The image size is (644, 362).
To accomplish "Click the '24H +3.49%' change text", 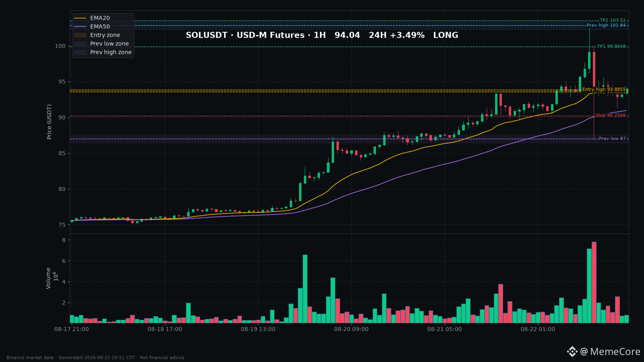I will click(396, 35).
